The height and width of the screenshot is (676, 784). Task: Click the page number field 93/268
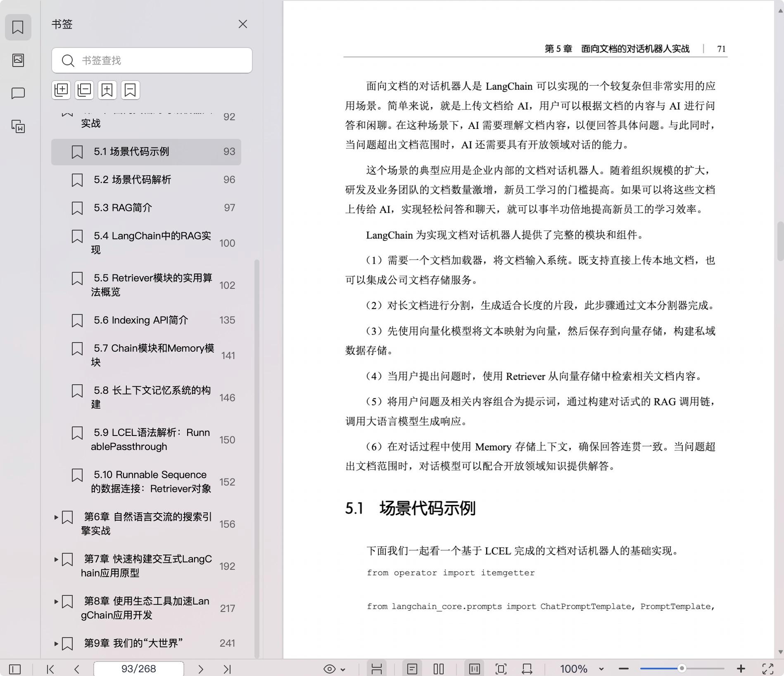click(x=139, y=669)
